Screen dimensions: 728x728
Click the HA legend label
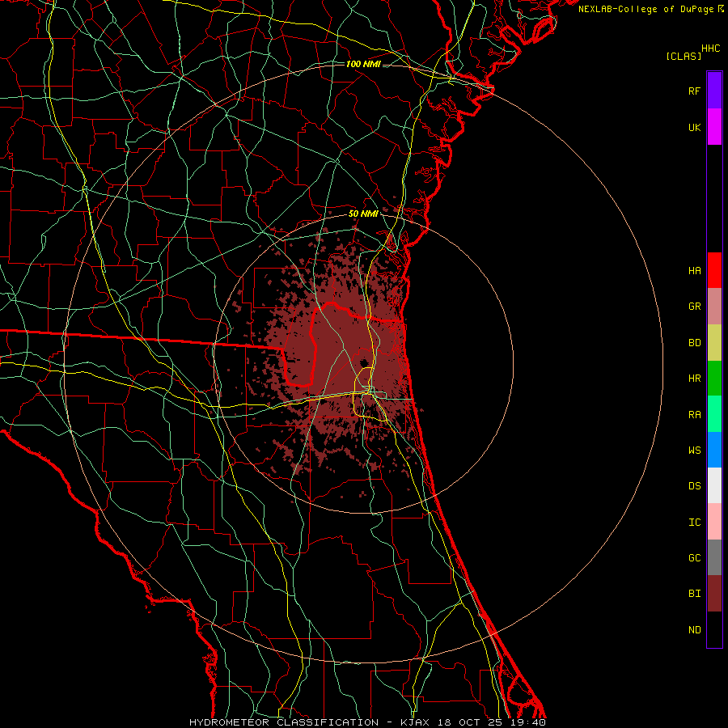point(695,270)
